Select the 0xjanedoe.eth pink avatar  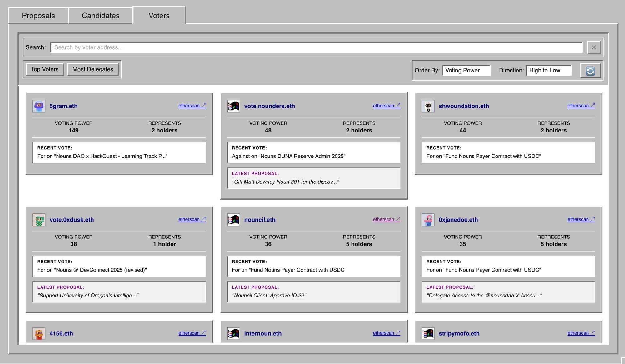click(x=428, y=220)
